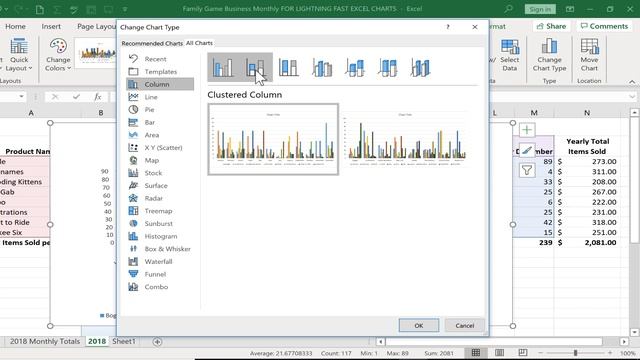Switch to Normal view in status bar

coord(476,353)
